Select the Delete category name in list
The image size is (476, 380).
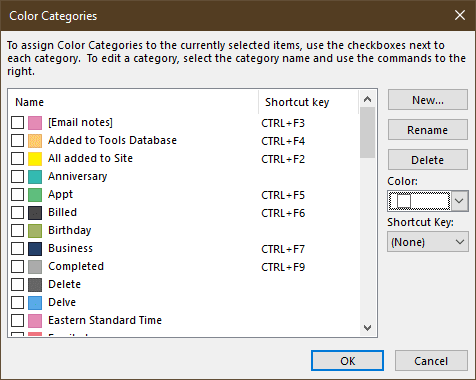coord(64,284)
